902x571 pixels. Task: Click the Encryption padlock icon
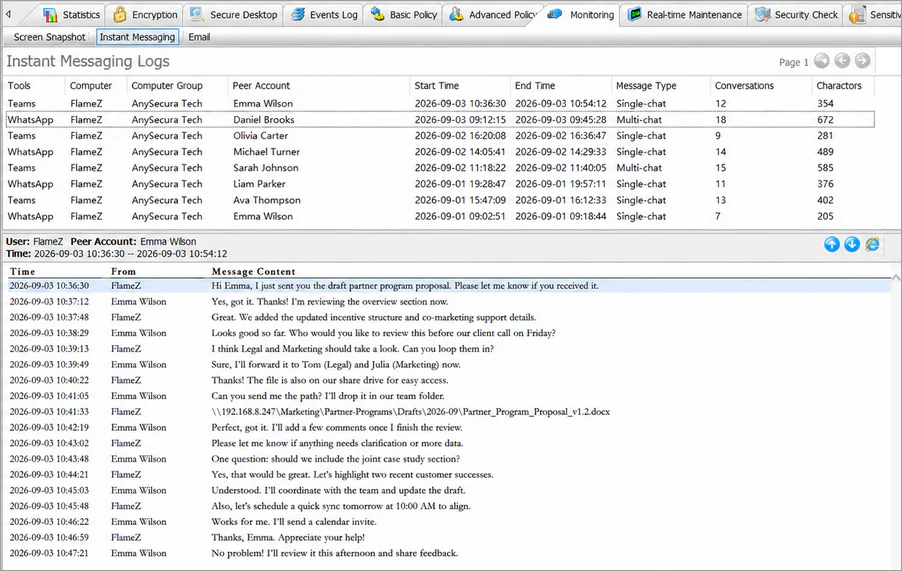[x=120, y=14]
